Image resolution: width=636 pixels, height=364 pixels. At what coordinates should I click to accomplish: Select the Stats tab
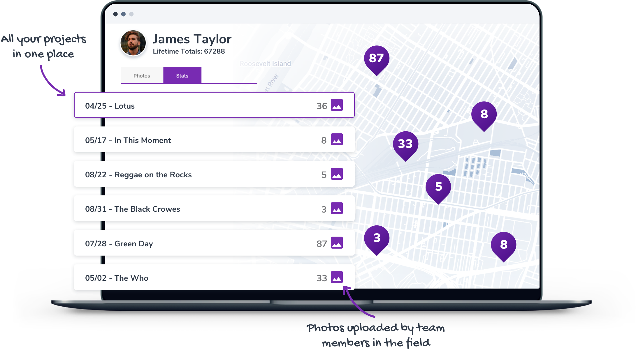[182, 76]
